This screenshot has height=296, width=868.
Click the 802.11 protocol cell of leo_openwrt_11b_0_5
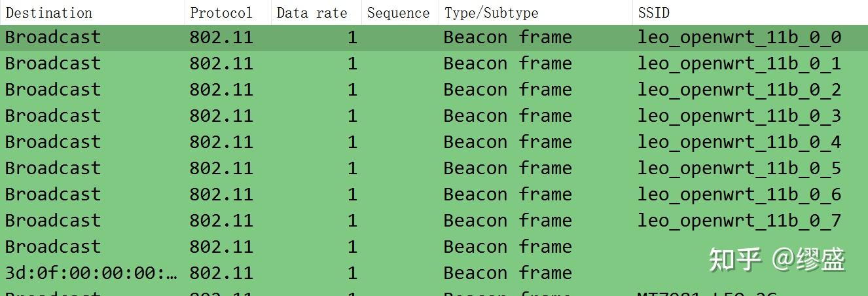tap(221, 168)
